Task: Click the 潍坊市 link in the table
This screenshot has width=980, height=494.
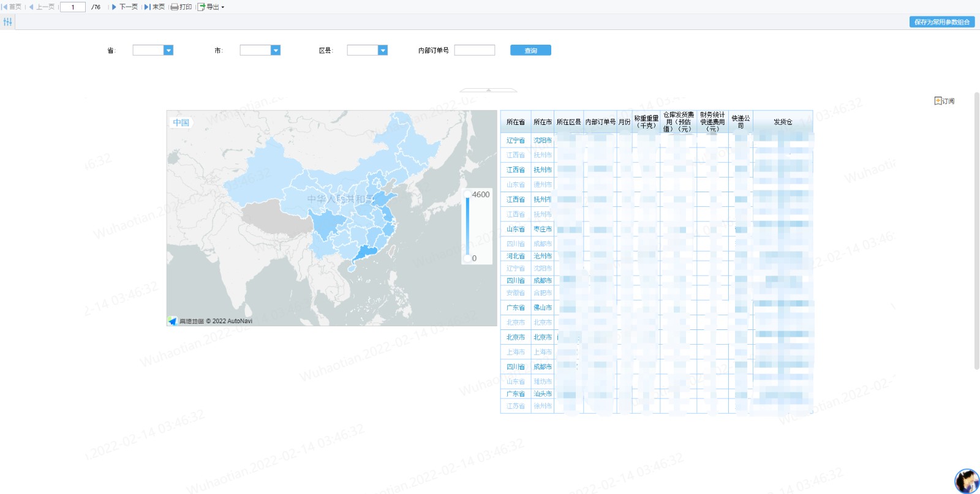Action: click(x=543, y=381)
